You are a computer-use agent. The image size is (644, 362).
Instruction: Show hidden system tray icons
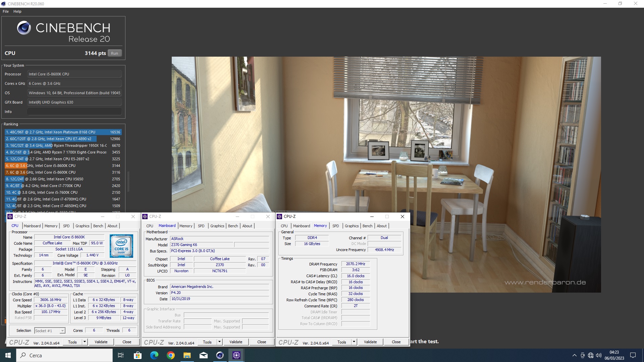(x=574, y=355)
